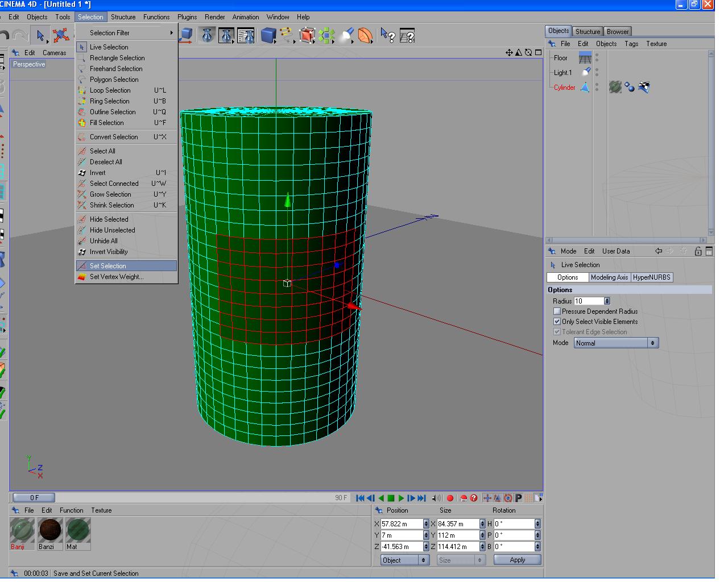Open the HyperNURBS options tab
The image size is (728, 582).
point(652,277)
